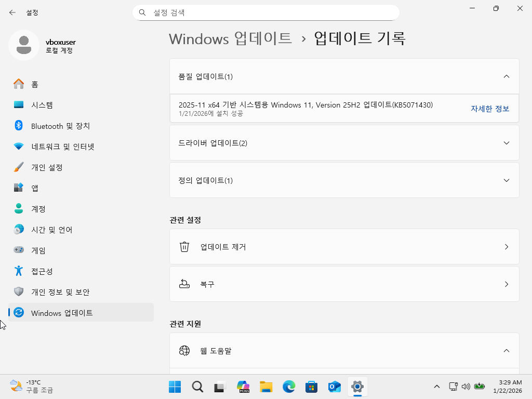Select the KB5071430 update entry text
The width and height of the screenshot is (532, 399).
click(x=305, y=105)
